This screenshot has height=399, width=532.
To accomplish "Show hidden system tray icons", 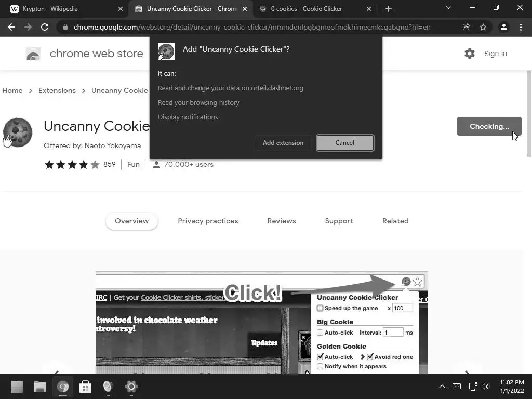I will tap(442, 387).
